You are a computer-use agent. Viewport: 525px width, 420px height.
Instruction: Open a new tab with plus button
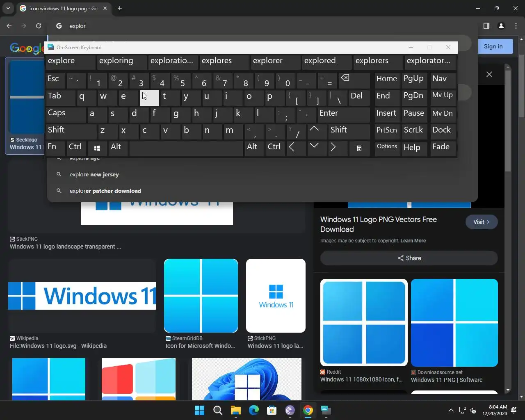120,8
